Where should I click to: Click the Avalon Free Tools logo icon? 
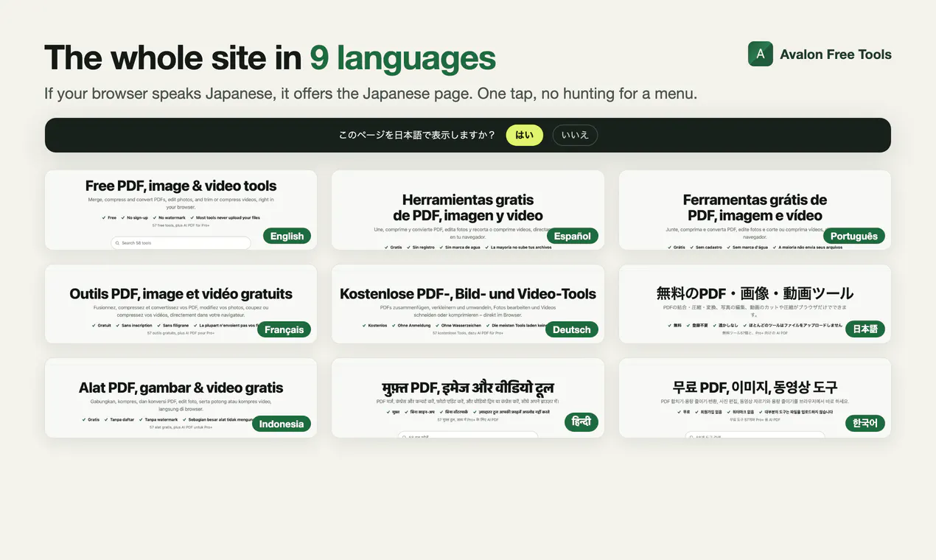760,54
